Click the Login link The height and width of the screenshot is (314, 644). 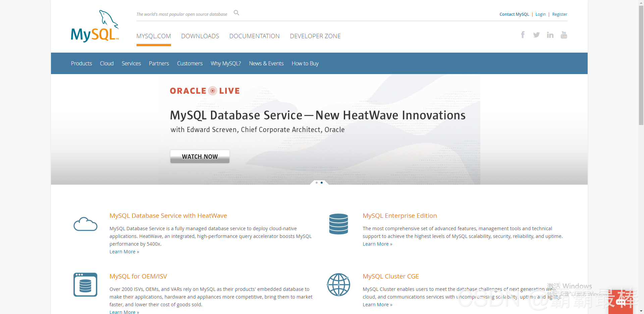(x=540, y=14)
